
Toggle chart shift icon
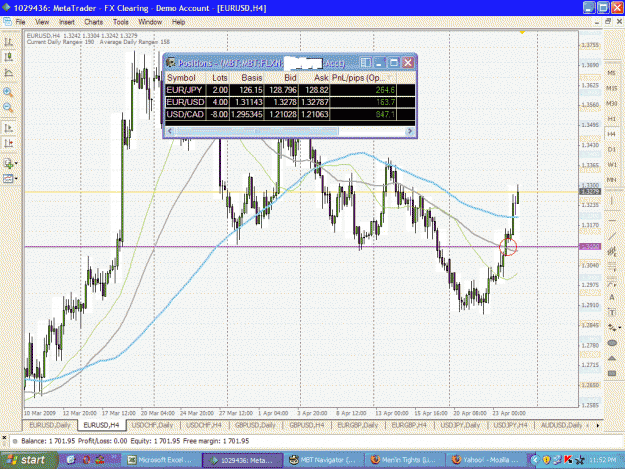coord(8,143)
